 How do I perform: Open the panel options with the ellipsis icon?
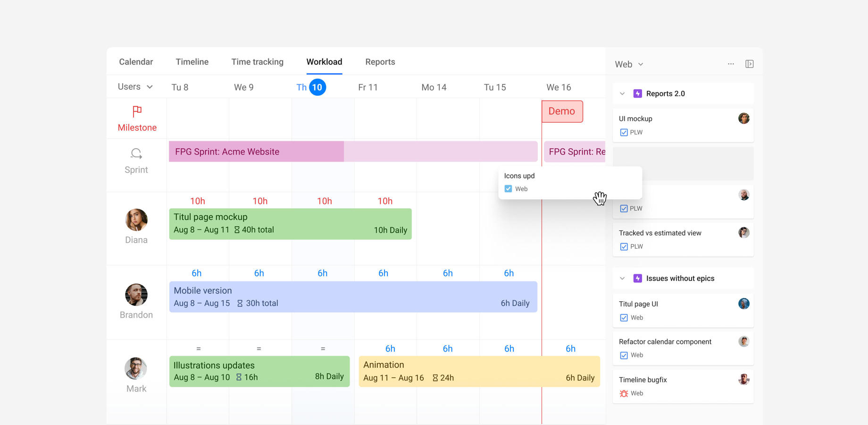click(x=731, y=64)
